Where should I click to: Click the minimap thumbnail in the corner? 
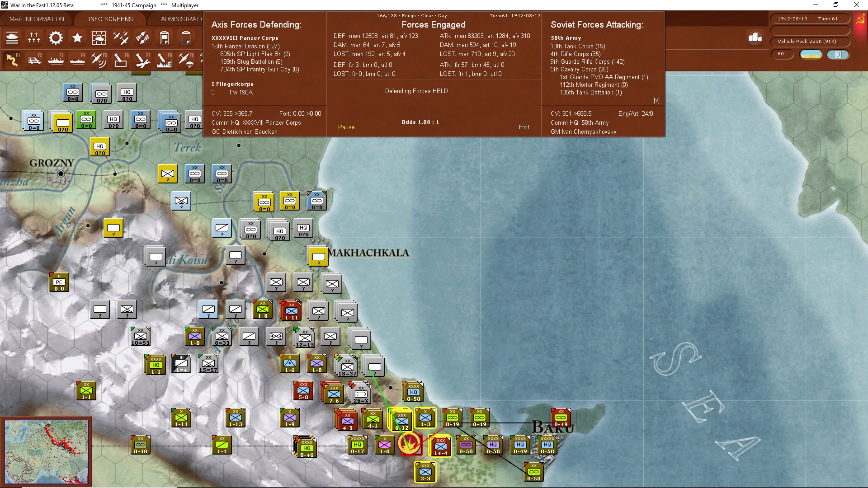(x=47, y=452)
